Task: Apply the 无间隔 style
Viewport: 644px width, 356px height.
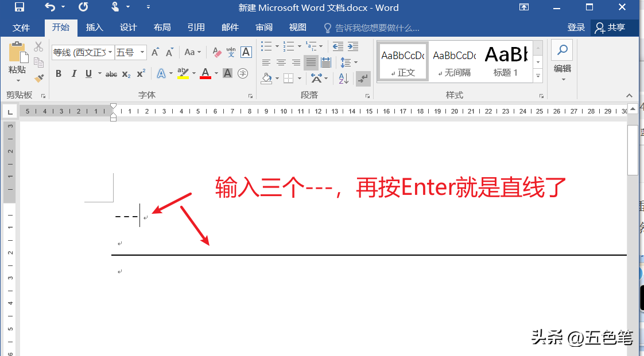Action: pos(454,62)
